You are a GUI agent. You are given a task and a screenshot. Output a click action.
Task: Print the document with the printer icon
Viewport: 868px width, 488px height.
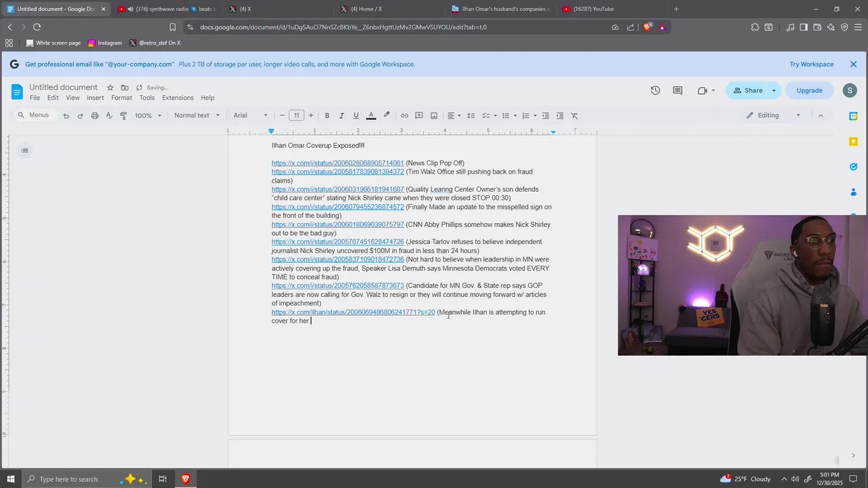click(x=95, y=116)
